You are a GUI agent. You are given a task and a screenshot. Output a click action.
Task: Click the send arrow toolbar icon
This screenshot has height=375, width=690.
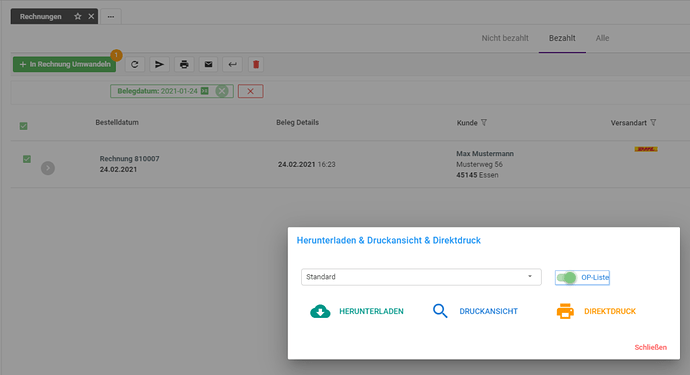pos(159,64)
